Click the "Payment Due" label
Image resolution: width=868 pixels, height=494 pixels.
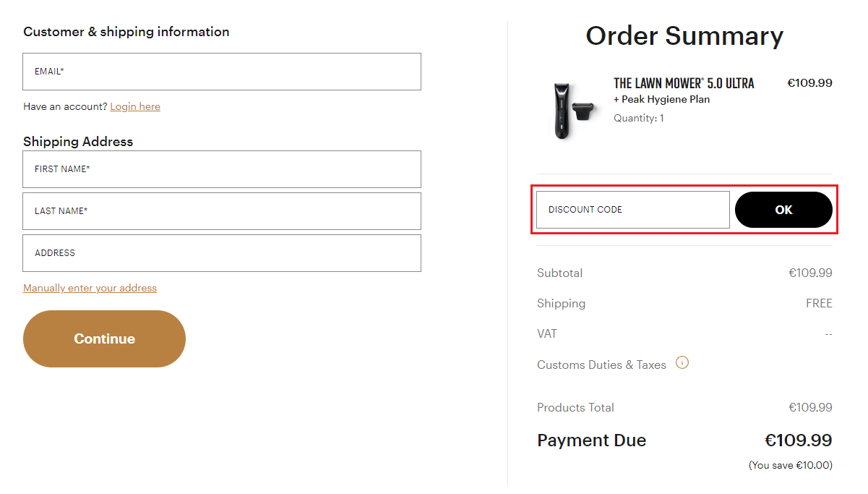click(591, 440)
